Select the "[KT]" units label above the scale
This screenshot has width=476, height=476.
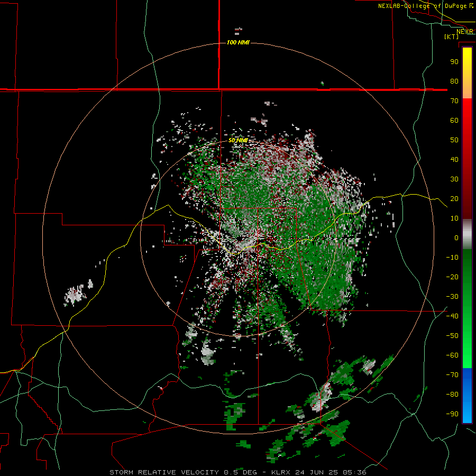pyautogui.click(x=451, y=36)
